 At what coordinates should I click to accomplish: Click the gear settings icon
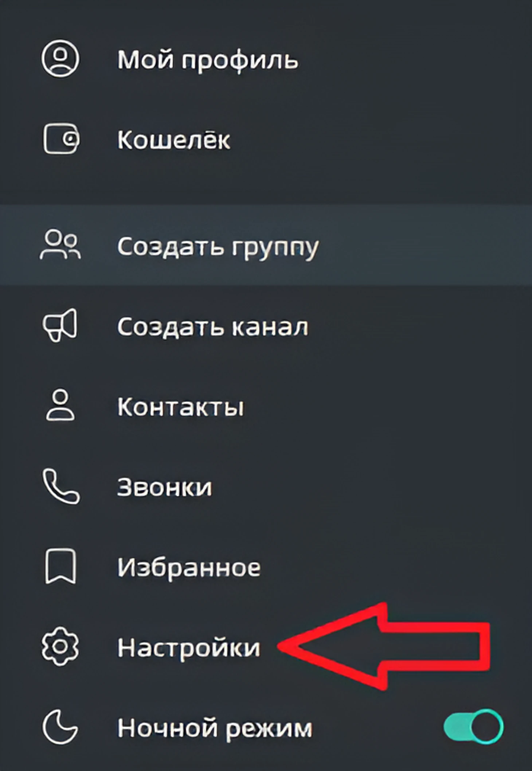(x=60, y=647)
